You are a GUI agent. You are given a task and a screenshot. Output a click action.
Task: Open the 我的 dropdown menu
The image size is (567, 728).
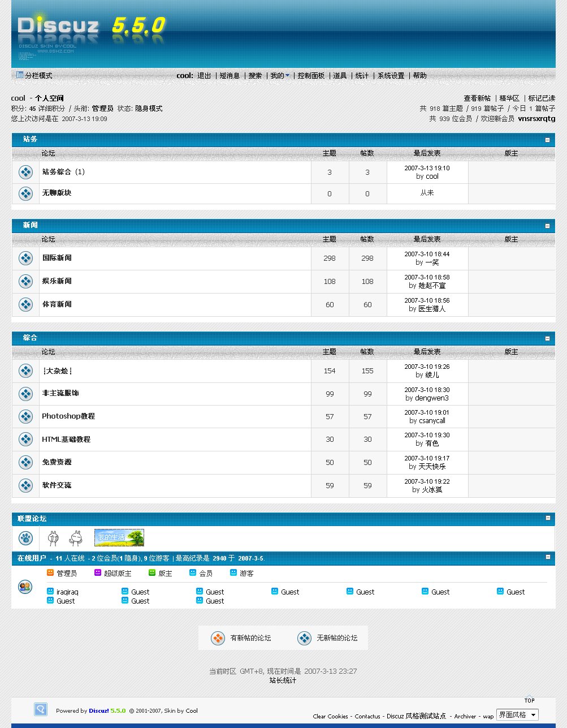click(x=280, y=76)
